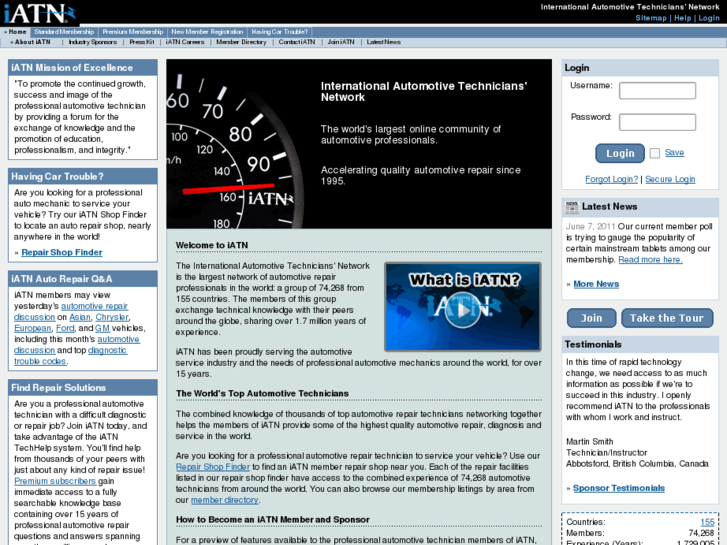Open the Sponsor Testimonials link

coord(619,488)
